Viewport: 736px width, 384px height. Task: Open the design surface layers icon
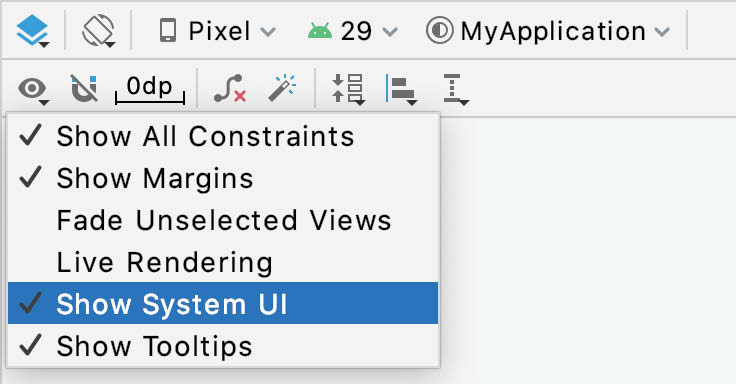point(32,31)
